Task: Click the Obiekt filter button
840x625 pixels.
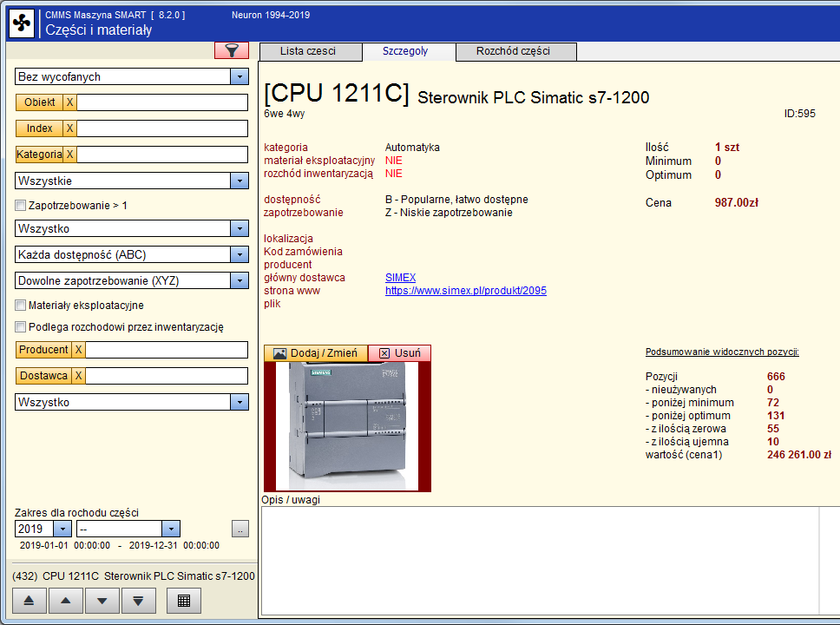Action: click(x=39, y=102)
